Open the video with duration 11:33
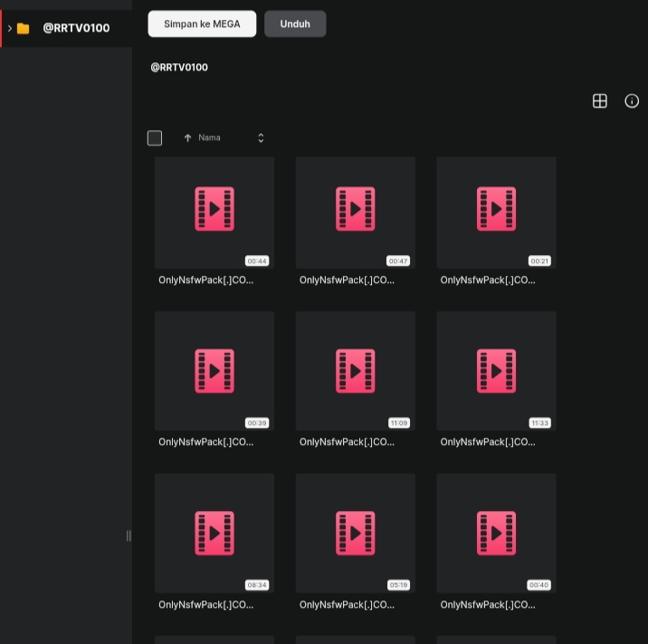Screen dimensions: 648x644 (x=496, y=371)
